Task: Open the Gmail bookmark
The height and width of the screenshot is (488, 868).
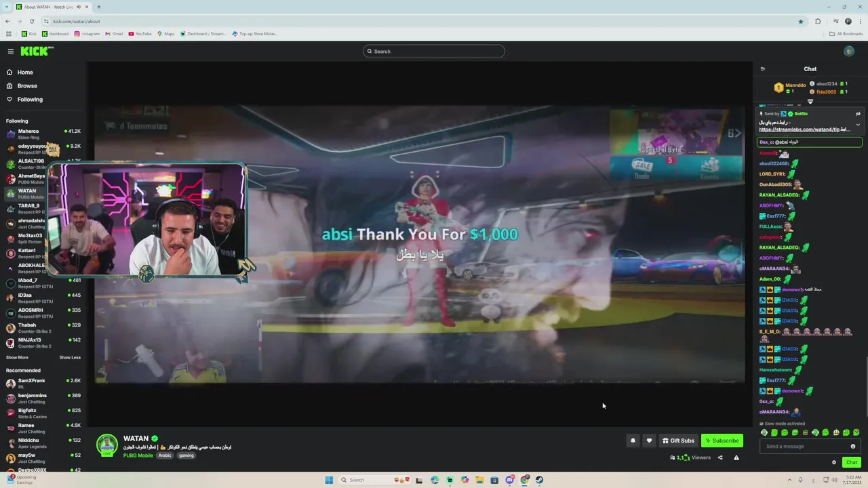Action: (115, 33)
